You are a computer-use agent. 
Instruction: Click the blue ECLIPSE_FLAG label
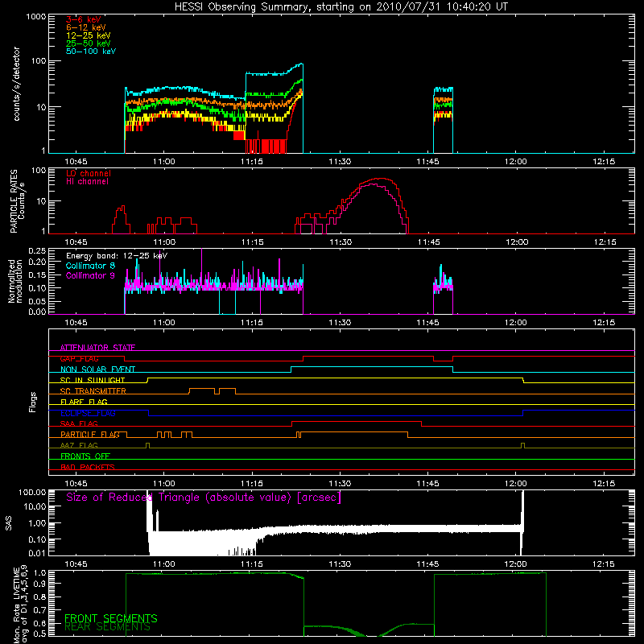click(x=88, y=413)
